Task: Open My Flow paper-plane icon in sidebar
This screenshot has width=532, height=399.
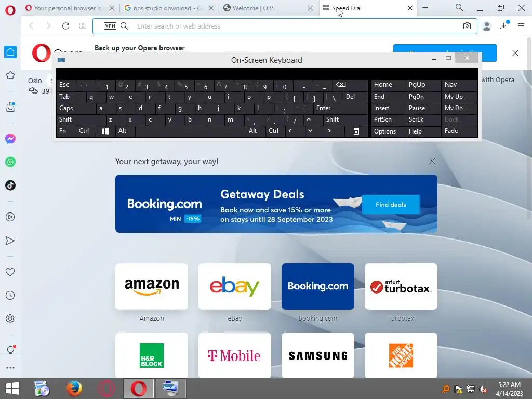Action: click(x=10, y=241)
